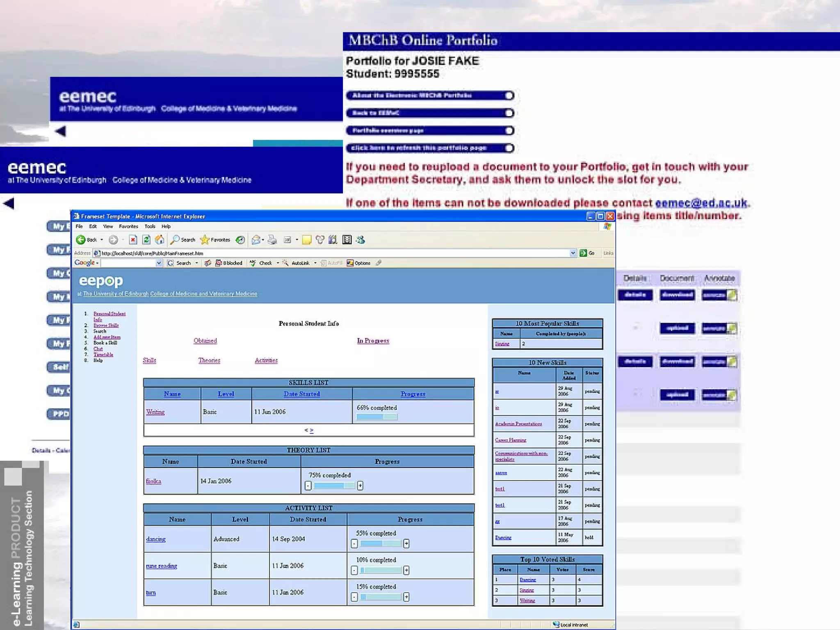Viewport: 840px width, 630px height.
Task: Open the Tools menu
Action: tap(150, 226)
